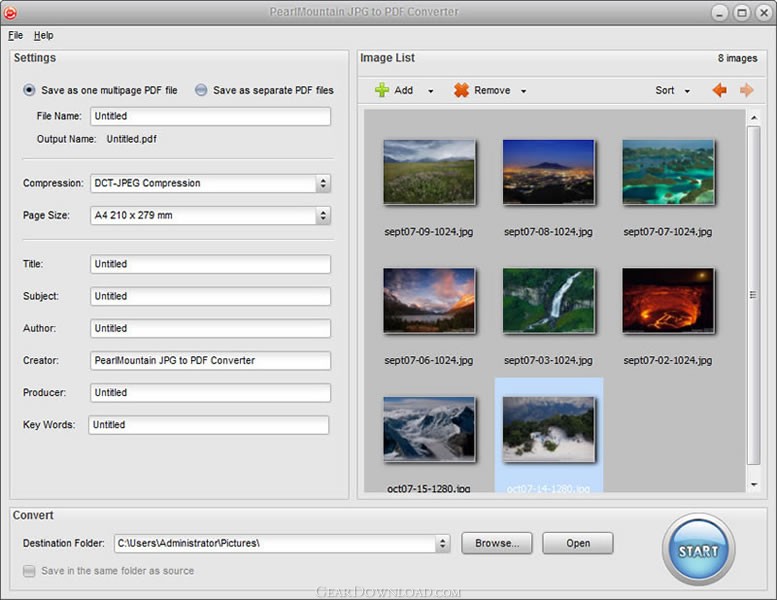Minimize the converter window
Viewport: 777px width, 600px height.
(x=720, y=13)
